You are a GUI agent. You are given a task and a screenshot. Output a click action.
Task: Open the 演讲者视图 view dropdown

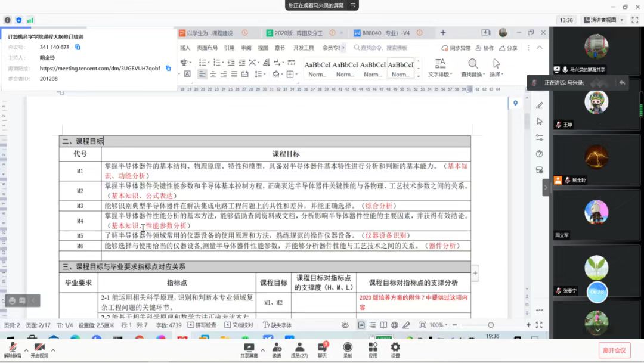603,20
